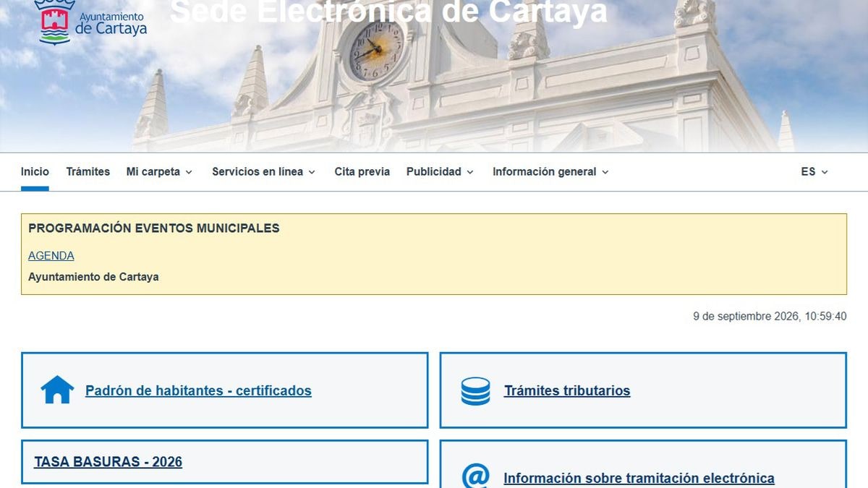Click the PROGRAMACIÓN EVENTOS MUNICIPALES heading

pyautogui.click(x=154, y=228)
